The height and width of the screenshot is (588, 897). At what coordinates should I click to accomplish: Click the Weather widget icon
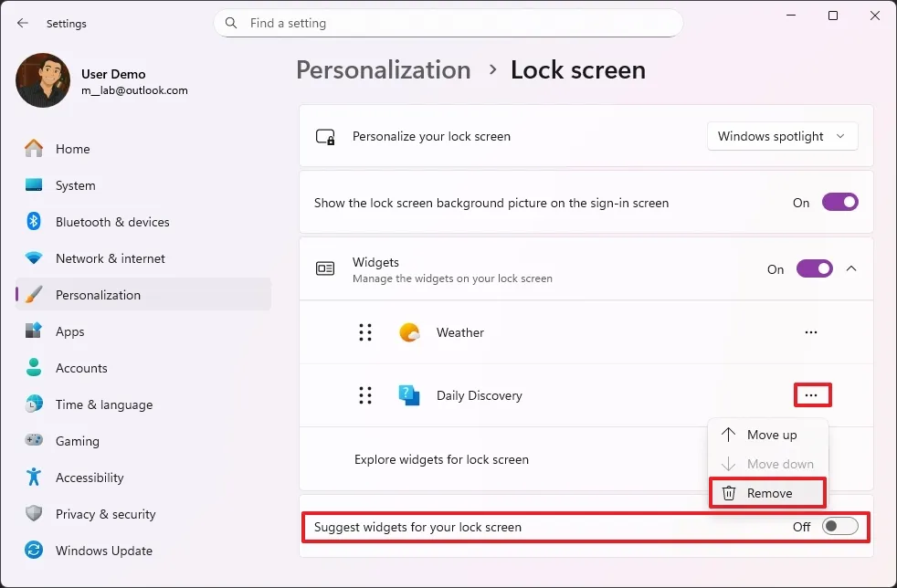pos(409,332)
